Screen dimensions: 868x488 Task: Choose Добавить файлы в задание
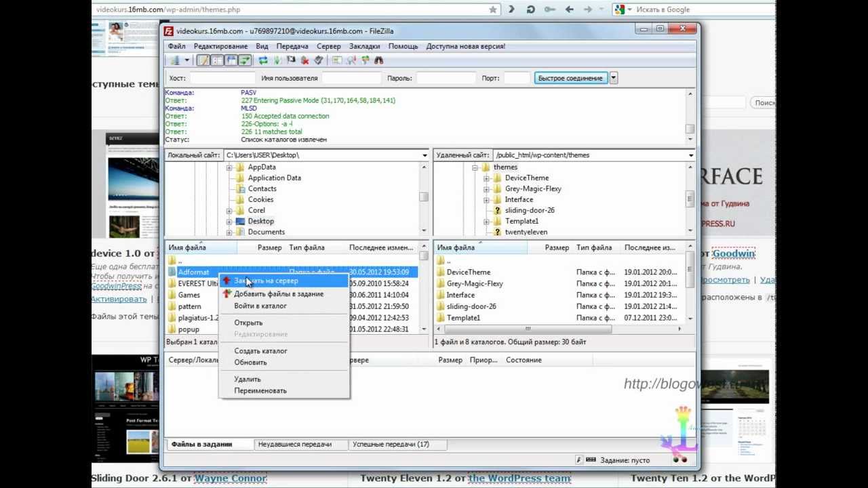[x=283, y=294]
